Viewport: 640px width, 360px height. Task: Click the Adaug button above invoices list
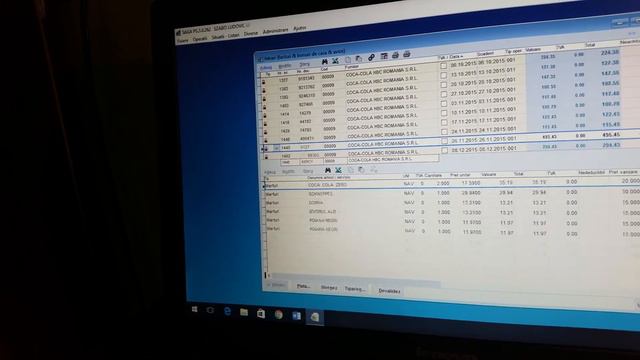click(x=266, y=67)
